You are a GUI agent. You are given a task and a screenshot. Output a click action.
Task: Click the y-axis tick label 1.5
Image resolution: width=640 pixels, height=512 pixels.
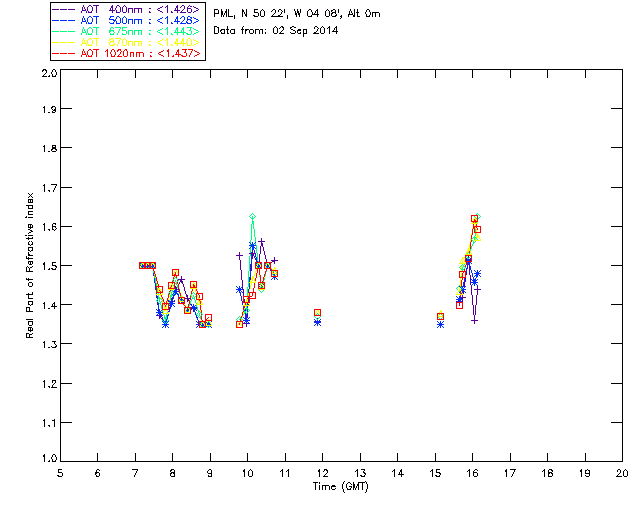coord(49,266)
